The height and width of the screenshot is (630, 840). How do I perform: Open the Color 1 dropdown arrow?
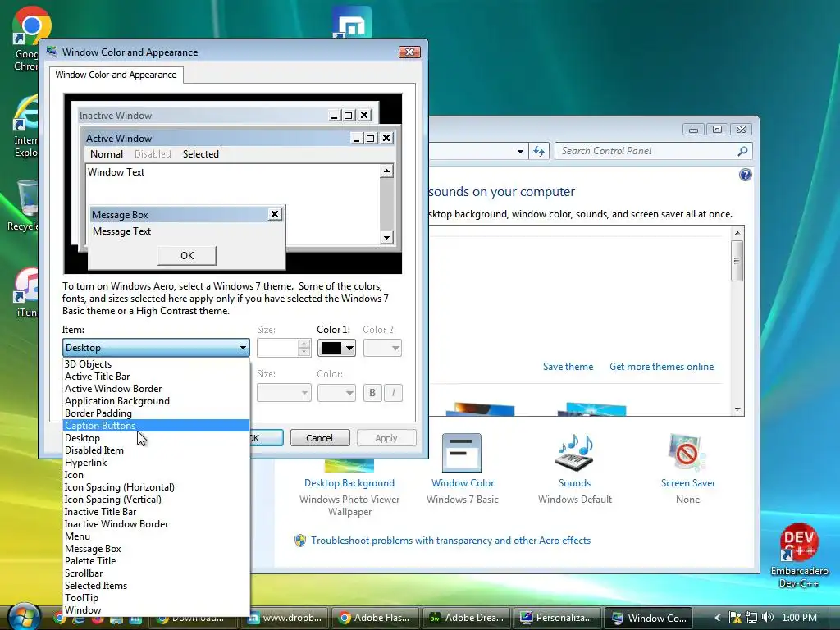(349, 348)
